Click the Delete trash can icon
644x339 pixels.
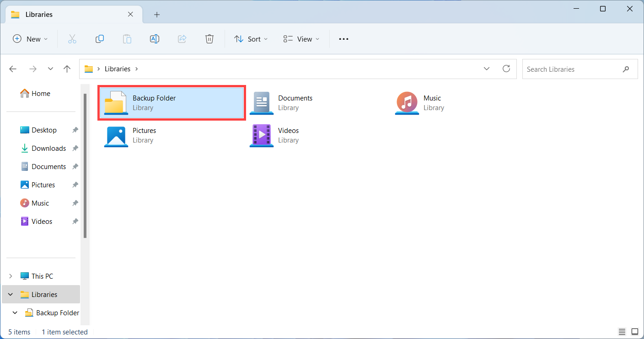pos(209,39)
